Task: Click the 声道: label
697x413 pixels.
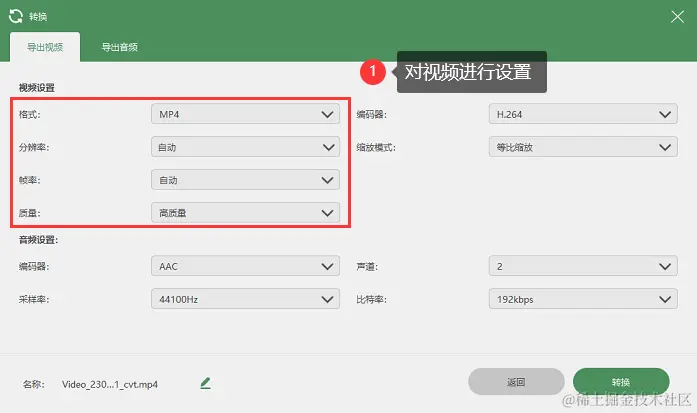Action: coord(367,266)
